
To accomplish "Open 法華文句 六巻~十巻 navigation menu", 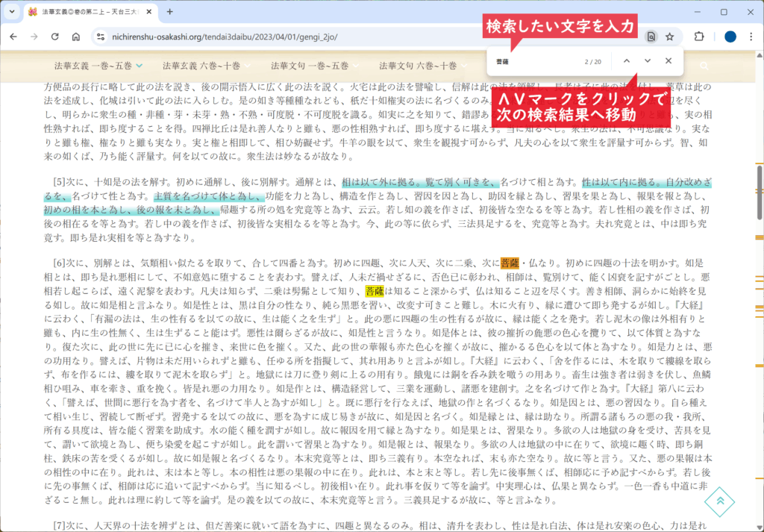I will point(418,66).
